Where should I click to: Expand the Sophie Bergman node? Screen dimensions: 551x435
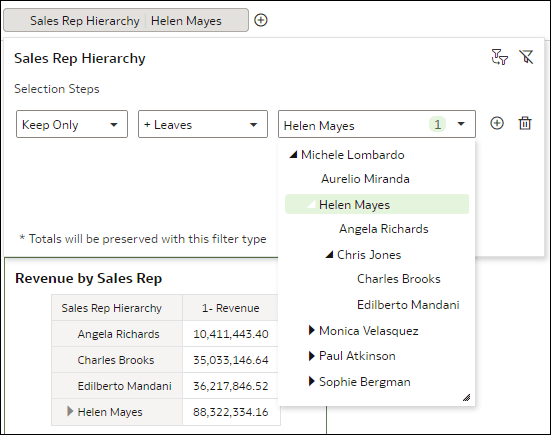(x=311, y=381)
